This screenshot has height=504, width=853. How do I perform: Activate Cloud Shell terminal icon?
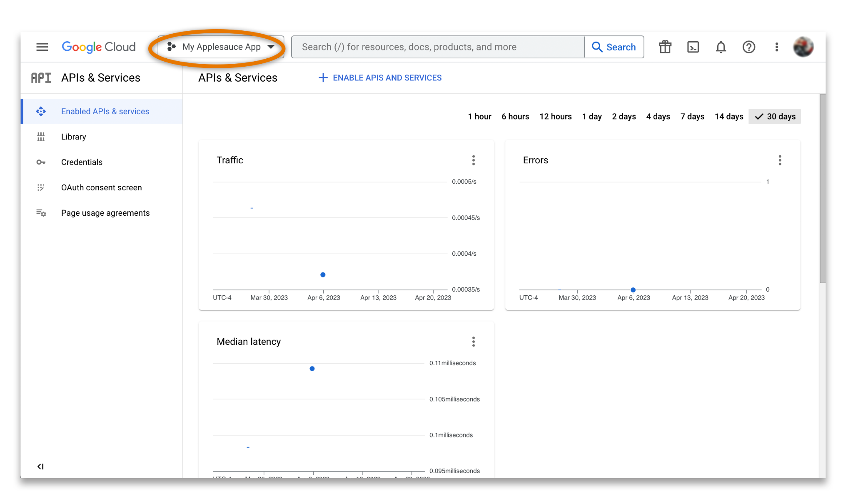pyautogui.click(x=693, y=47)
